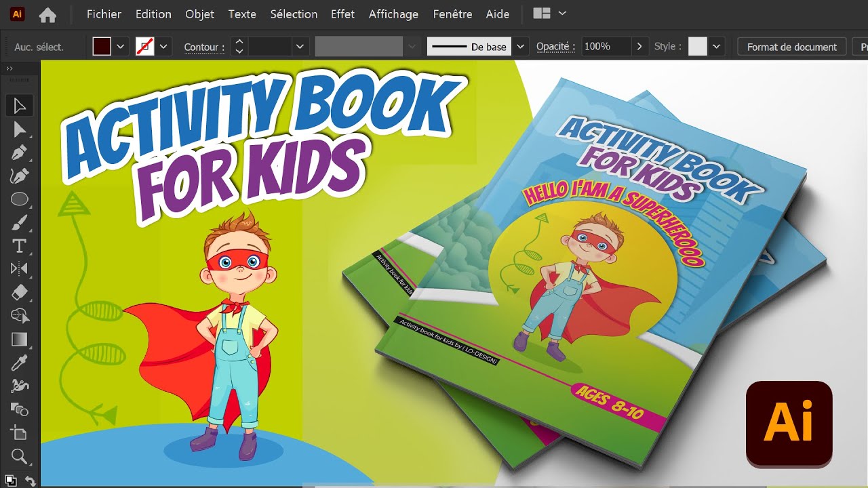Select the Curvature tool
The height and width of the screenshot is (488, 868).
pyautogui.click(x=19, y=176)
